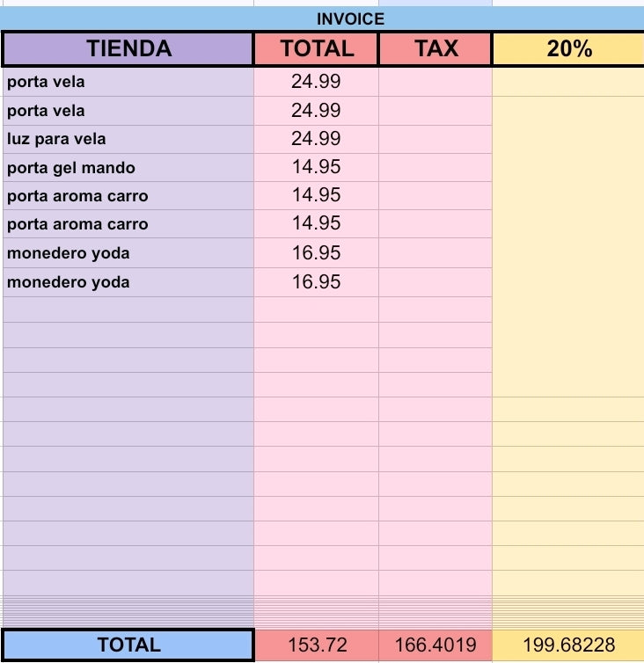Screen dimensions: 644x663
Task: Select the 14.95 price for porta gel mando
Action: pyautogui.click(x=316, y=167)
